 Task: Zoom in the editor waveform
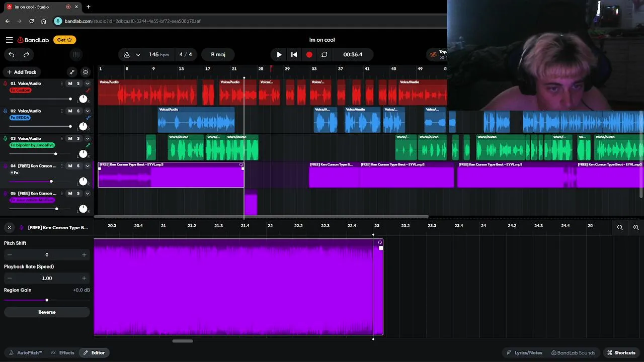(x=636, y=228)
